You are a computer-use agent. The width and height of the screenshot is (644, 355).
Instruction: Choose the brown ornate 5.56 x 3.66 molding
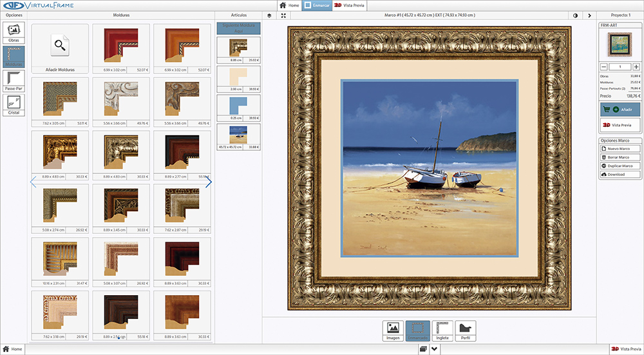point(182,102)
